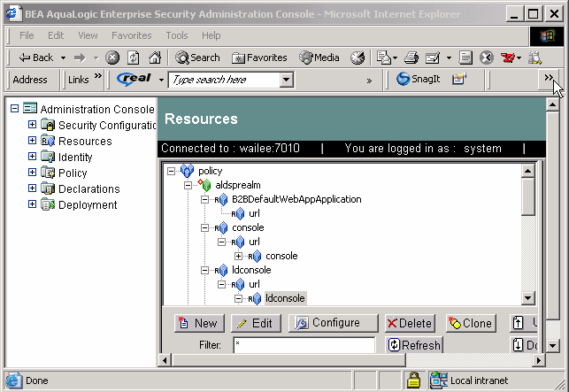569x392 pixels.
Task: Select the Policy icon in left tree
Action: click(x=48, y=173)
